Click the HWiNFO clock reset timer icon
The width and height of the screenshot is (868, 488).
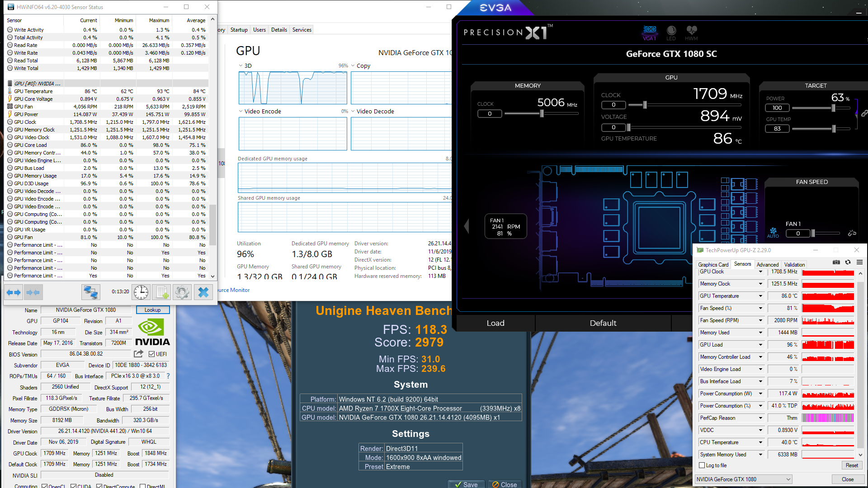141,292
